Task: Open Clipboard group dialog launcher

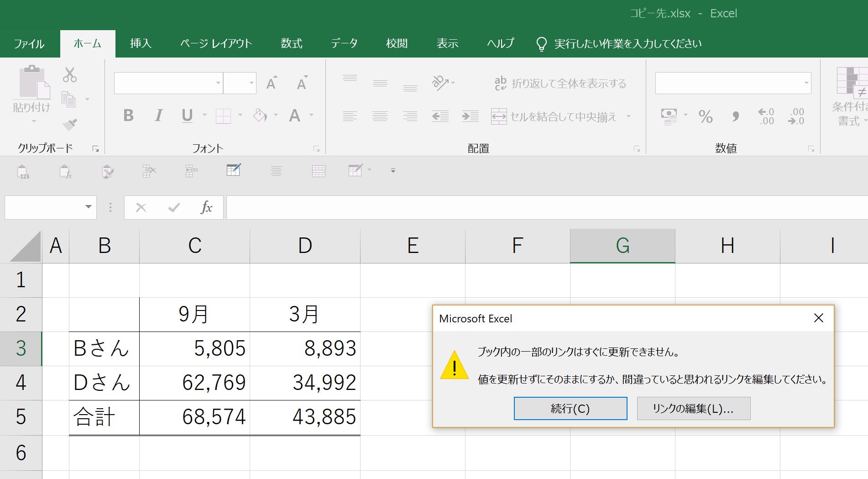Action: pyautogui.click(x=95, y=149)
